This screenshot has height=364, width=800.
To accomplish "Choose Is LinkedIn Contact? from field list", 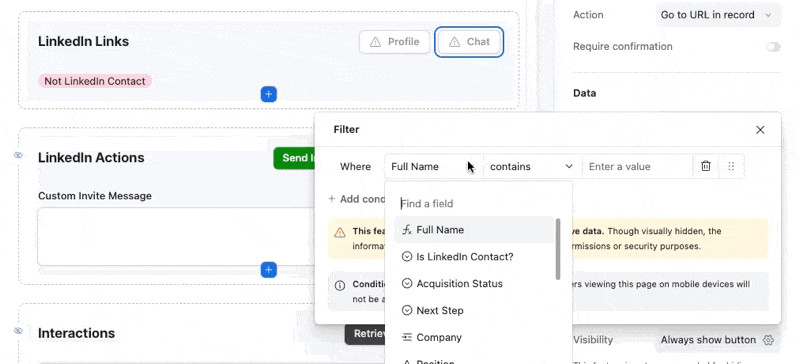I will coord(474,257).
